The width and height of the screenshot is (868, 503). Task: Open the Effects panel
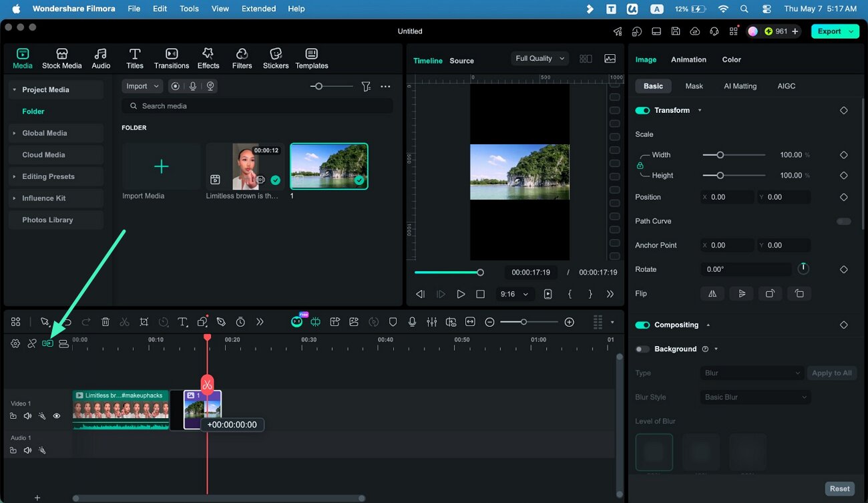pyautogui.click(x=208, y=58)
